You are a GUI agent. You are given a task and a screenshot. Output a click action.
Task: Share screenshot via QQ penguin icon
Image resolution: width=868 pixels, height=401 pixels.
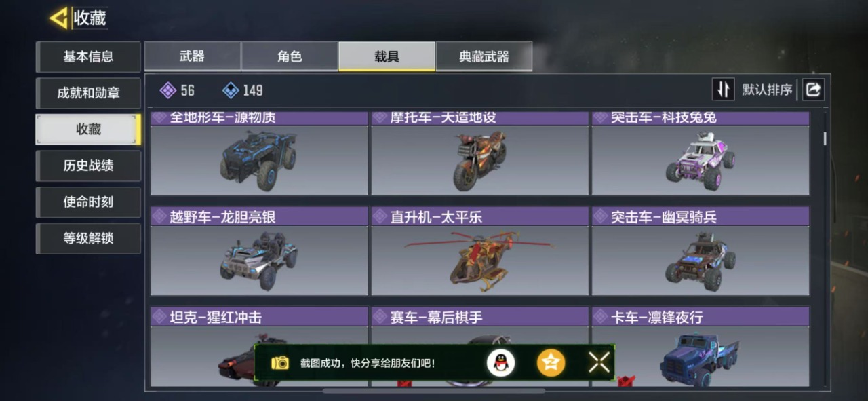pos(500,363)
